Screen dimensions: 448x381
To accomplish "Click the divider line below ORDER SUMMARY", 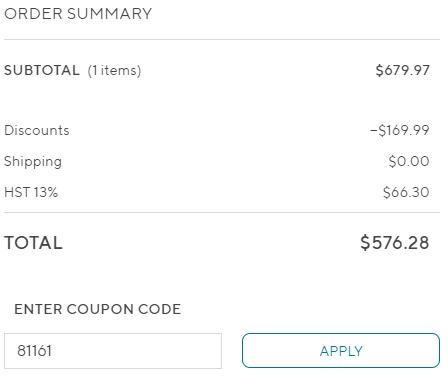I will click(x=222, y=39).
